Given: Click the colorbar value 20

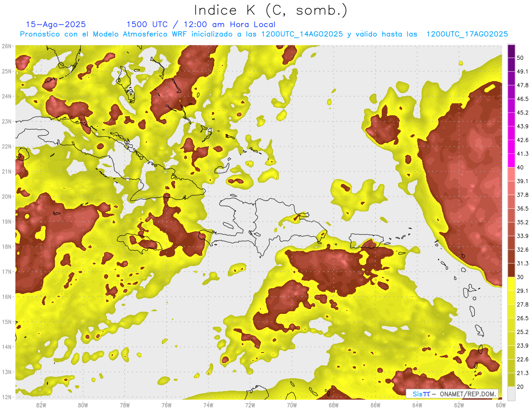Looking at the screenshot, I should tap(520, 387).
